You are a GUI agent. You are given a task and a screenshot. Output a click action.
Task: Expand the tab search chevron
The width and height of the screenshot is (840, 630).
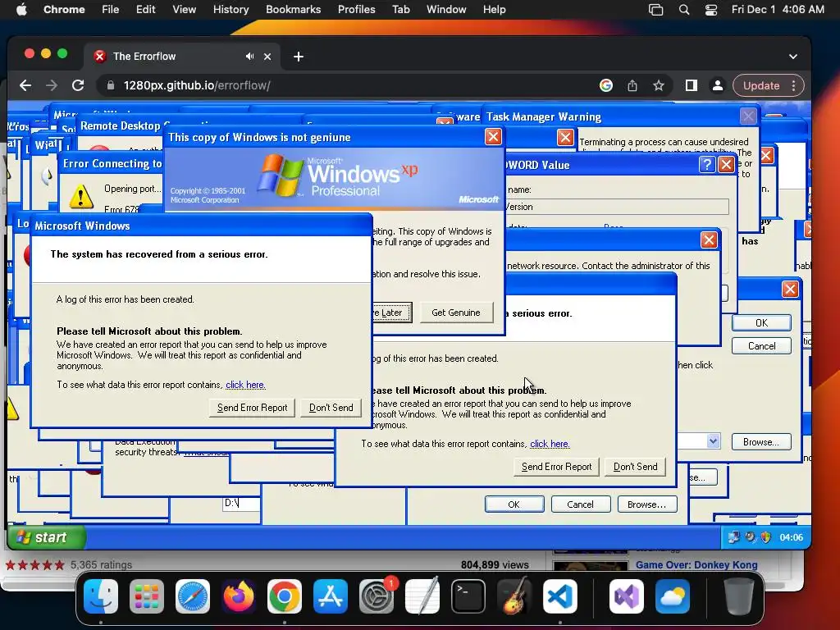pos(793,57)
